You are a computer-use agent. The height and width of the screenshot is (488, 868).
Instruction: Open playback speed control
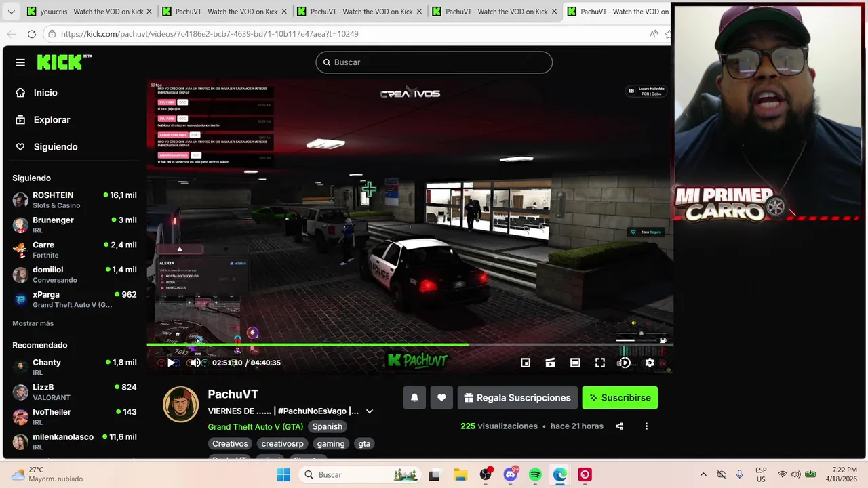coord(625,363)
